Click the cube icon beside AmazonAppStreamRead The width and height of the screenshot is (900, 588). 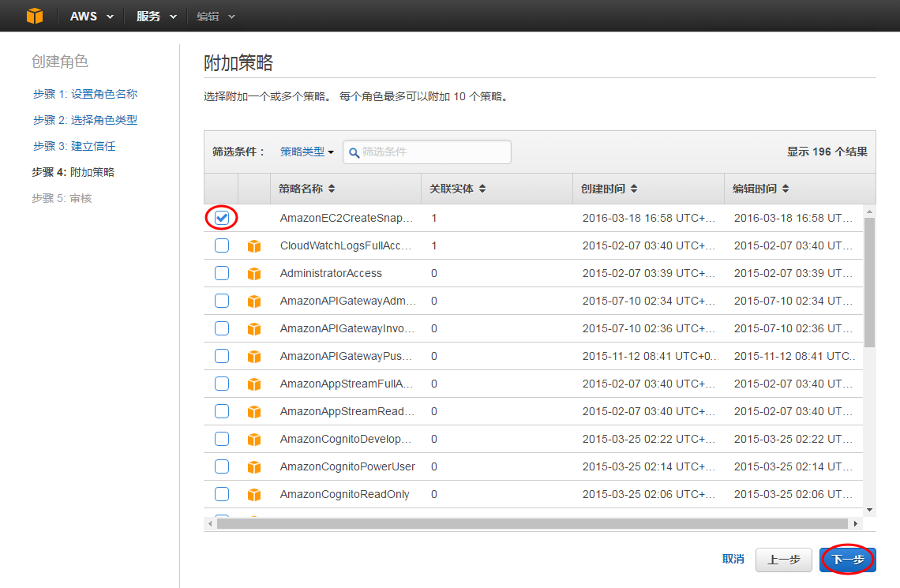(254, 411)
